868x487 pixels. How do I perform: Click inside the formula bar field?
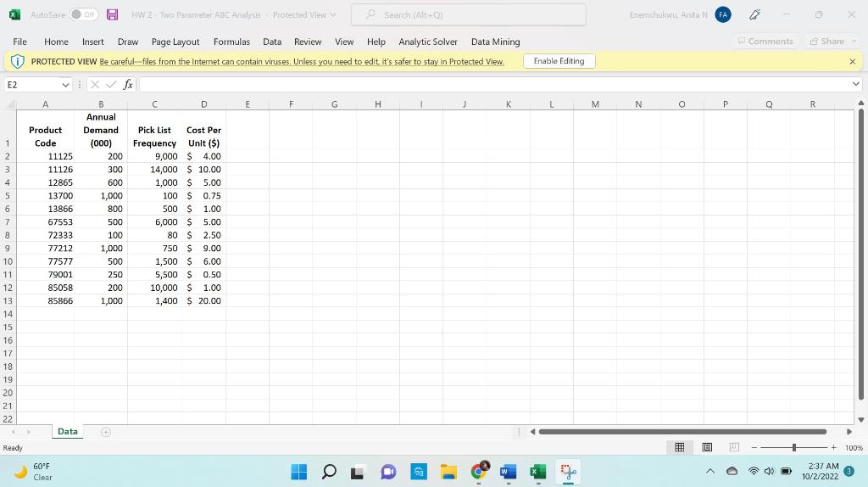click(x=495, y=84)
